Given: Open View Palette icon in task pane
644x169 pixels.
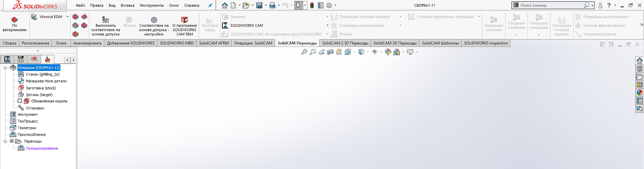Looking at the screenshot, I should click(x=640, y=85).
